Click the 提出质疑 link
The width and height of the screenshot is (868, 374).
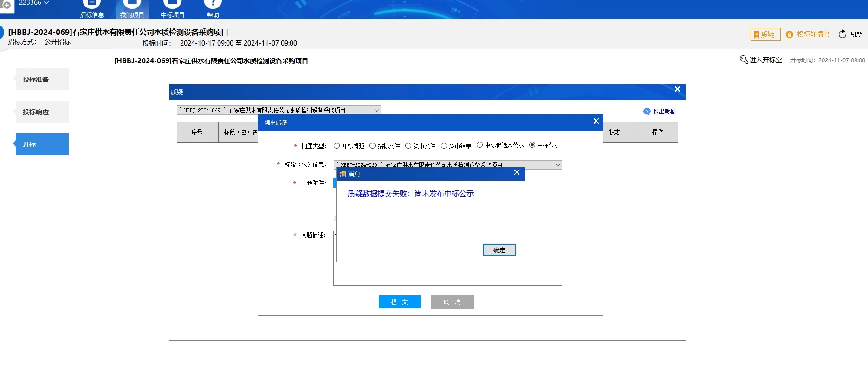665,112
